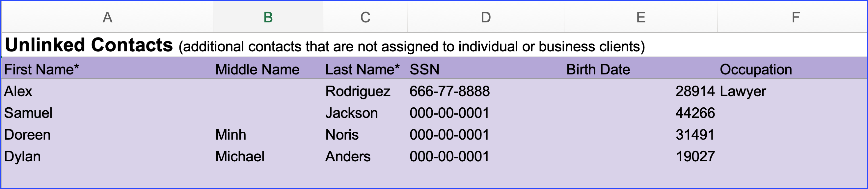The image size is (868, 189).
Task: Select the cell containing Alex
Action: (x=18, y=91)
